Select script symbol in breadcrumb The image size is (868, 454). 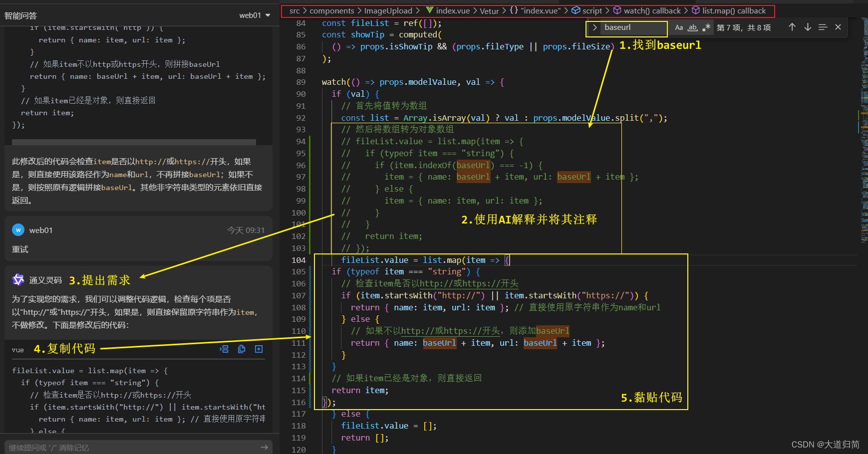(592, 11)
